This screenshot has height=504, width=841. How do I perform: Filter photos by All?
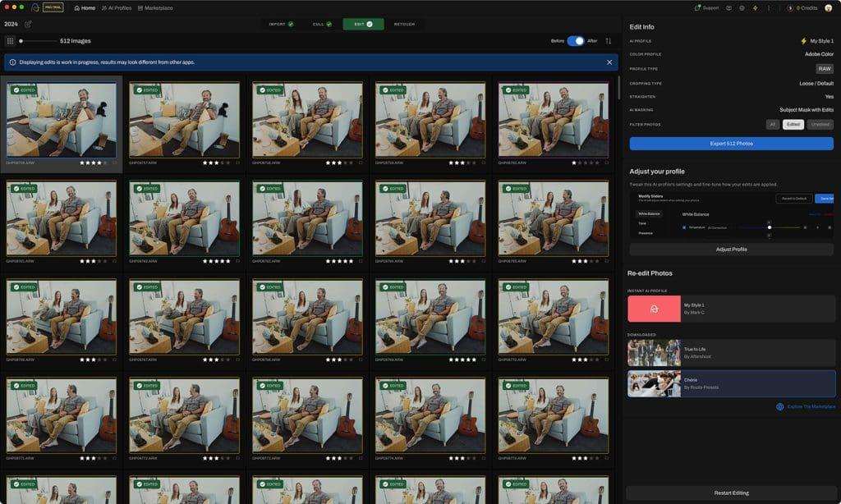(772, 125)
